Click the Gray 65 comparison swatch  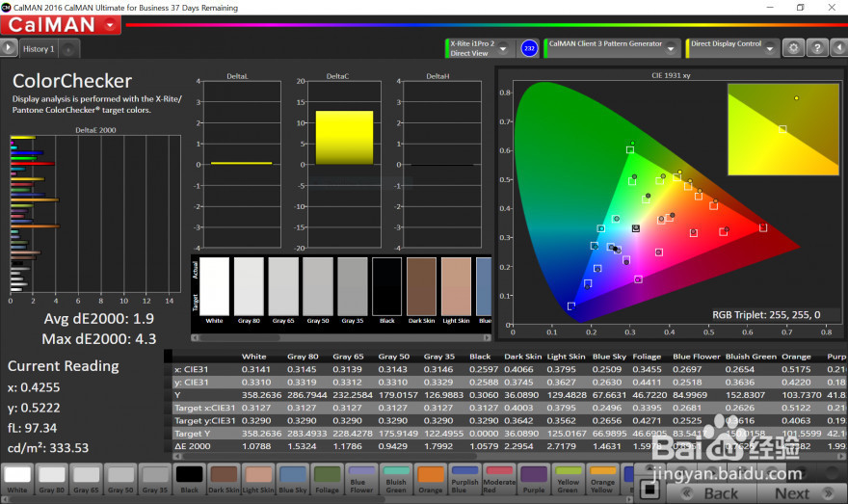click(x=283, y=286)
